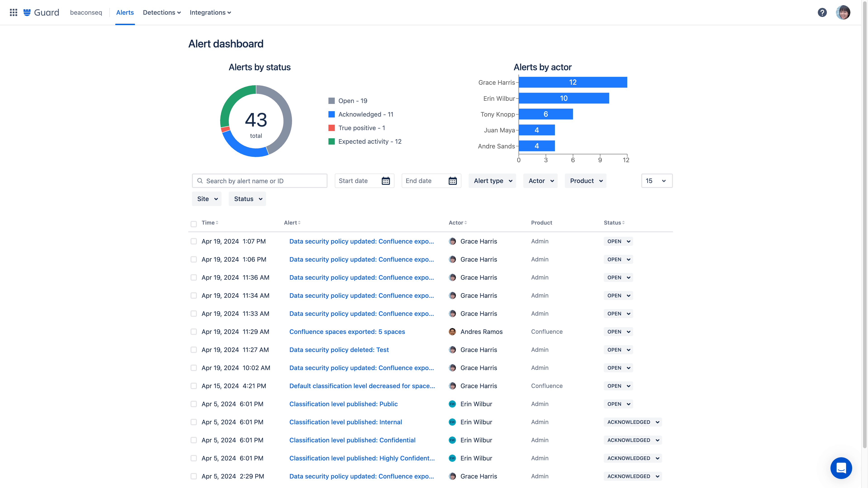Open the Alerts tab
Viewport: 868px width, 488px height.
(x=125, y=12)
